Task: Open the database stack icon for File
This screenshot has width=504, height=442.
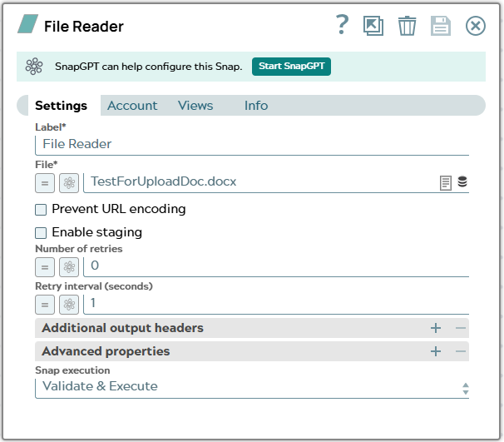Action: coord(462,181)
